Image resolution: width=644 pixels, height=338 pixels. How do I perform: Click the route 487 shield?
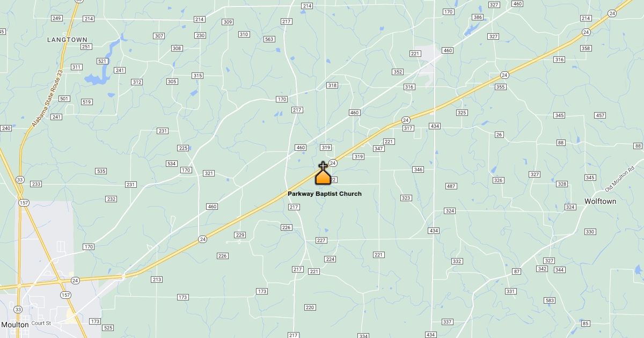pyautogui.click(x=451, y=186)
